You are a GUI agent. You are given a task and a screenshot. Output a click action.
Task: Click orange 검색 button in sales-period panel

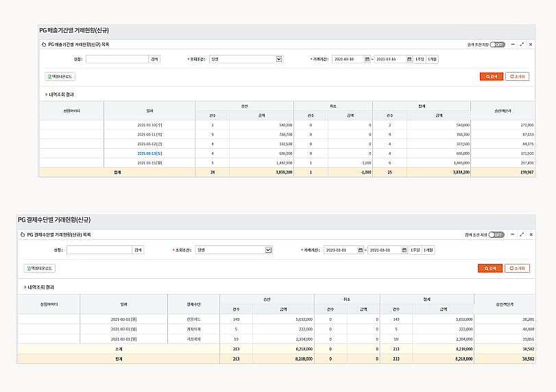coord(492,77)
